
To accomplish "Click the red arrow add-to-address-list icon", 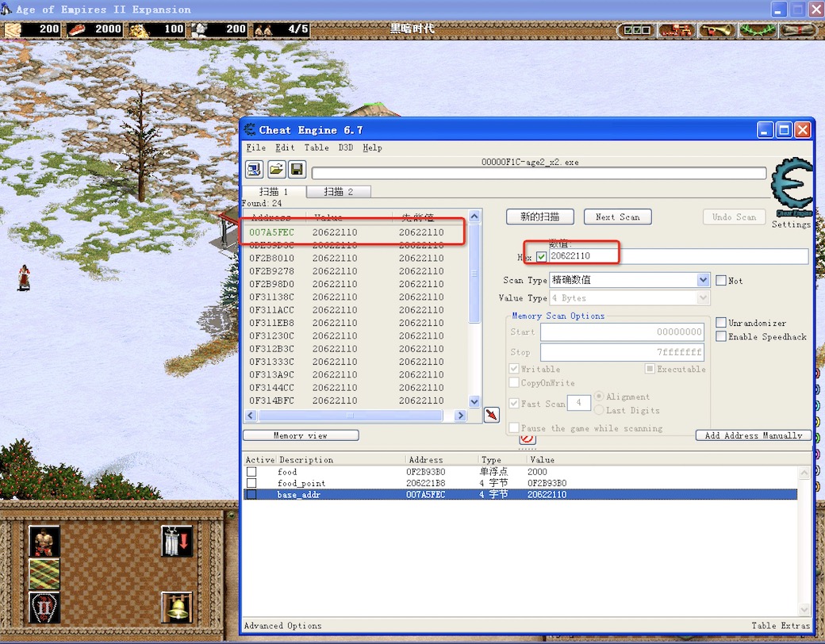I will [491, 415].
